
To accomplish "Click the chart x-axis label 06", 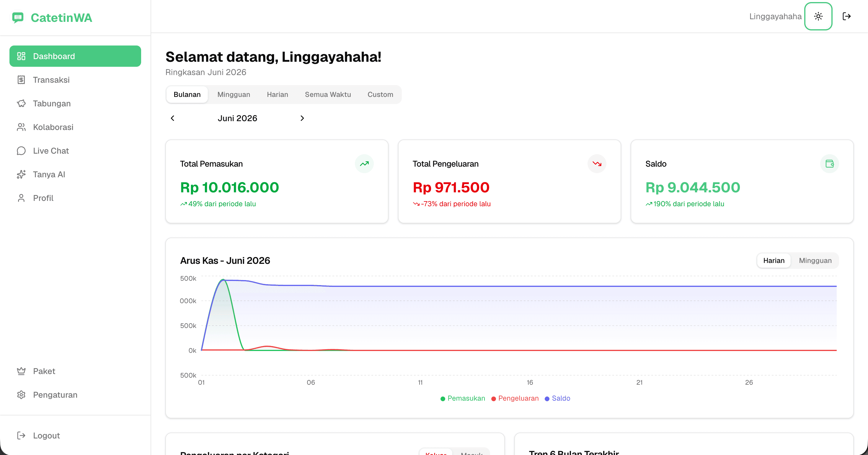I will coord(311,383).
